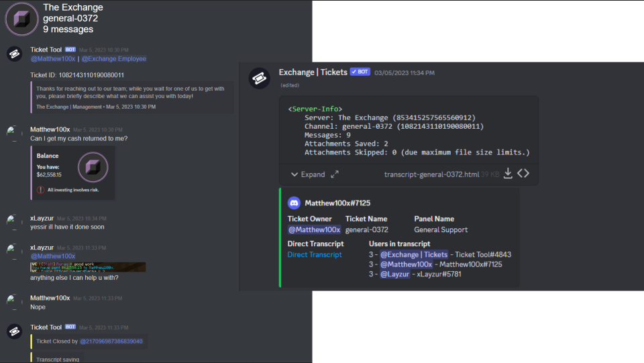Screen dimensions: 644x363
Task: Click @Matthew100x mention in users in transcript
Action: (x=407, y=264)
